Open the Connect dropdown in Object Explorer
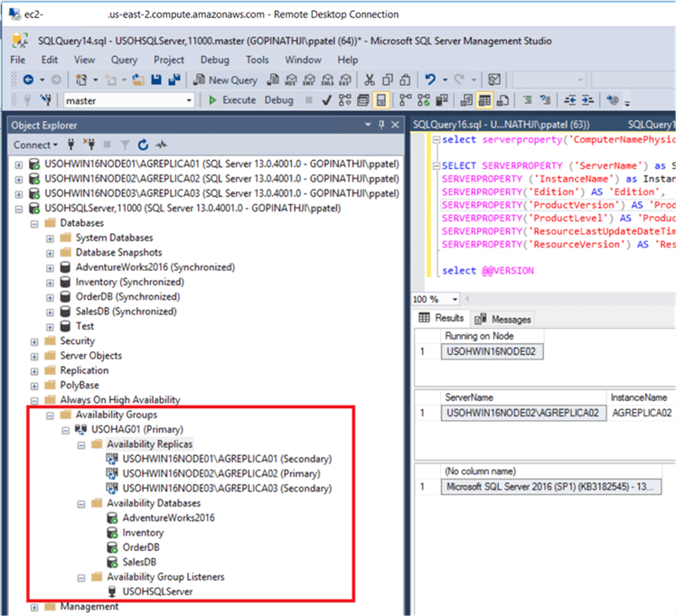Viewport: 676px width, 616px height. click(x=35, y=145)
